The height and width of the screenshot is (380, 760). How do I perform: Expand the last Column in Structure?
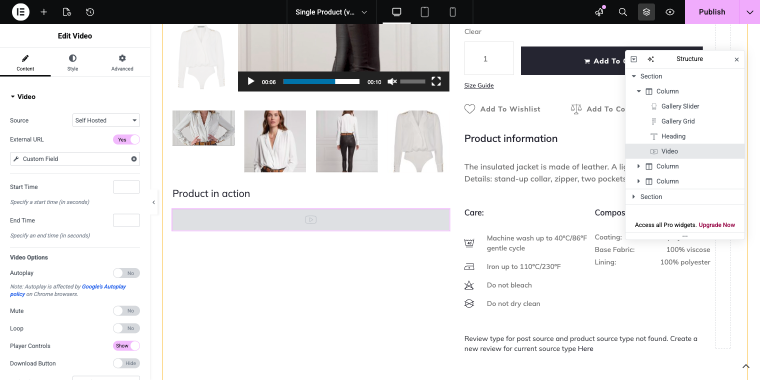click(x=638, y=181)
